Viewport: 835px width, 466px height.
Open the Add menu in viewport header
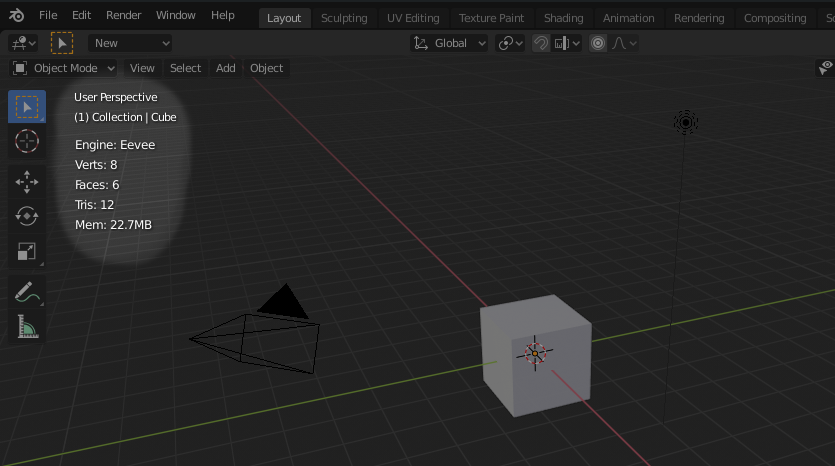(x=226, y=68)
